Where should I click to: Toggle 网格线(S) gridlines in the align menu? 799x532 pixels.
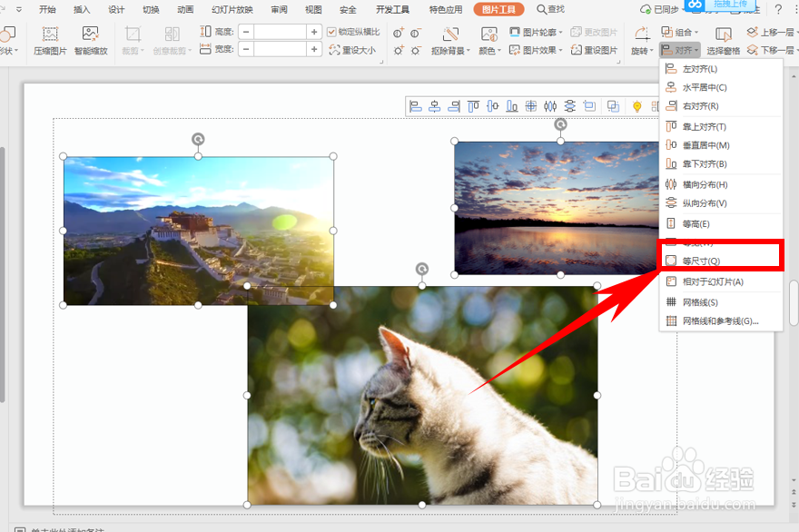click(x=721, y=302)
